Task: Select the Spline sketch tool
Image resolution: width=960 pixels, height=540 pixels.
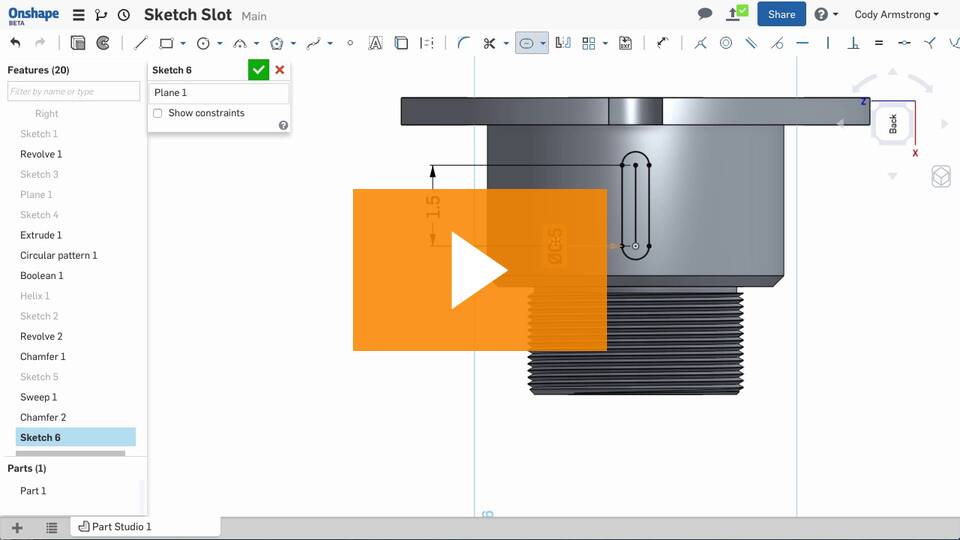Action: (313, 43)
